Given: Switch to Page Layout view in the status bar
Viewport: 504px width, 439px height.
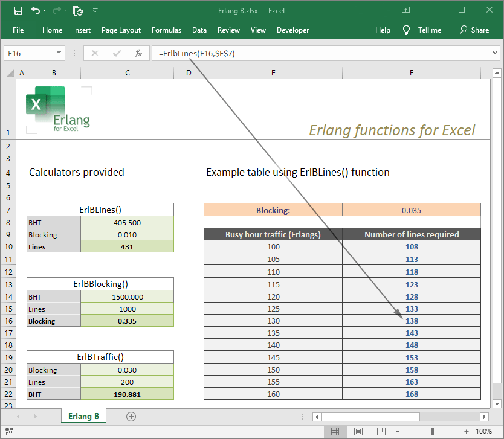Looking at the screenshot, I should 358,431.
